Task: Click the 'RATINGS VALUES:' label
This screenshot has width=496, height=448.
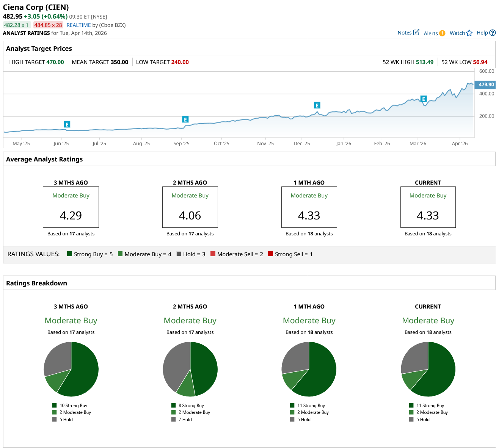Action: tap(34, 254)
